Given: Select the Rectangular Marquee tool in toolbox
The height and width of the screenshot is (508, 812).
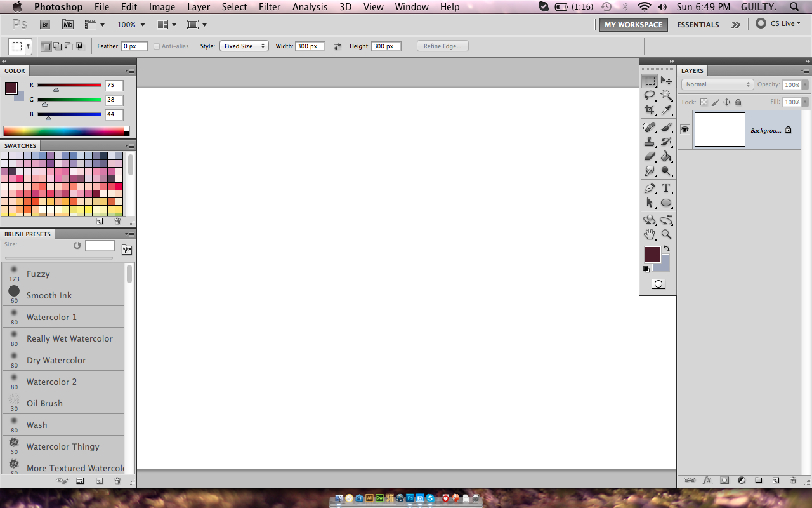Looking at the screenshot, I should pos(650,81).
